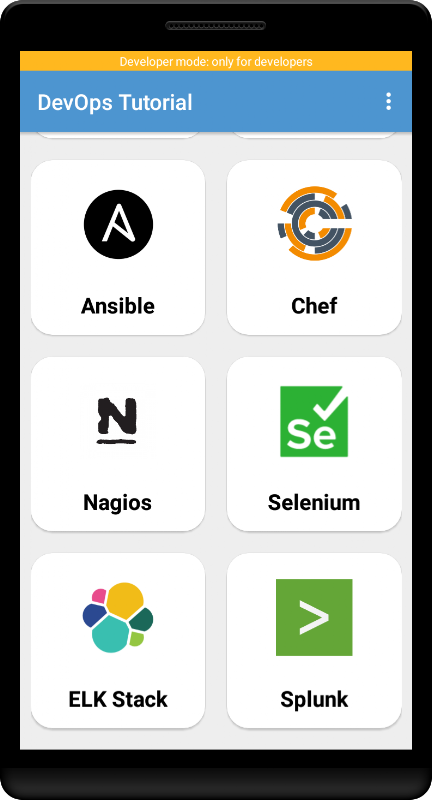
Task: Tap partially hidden card above Ansible
Action: coord(118,135)
